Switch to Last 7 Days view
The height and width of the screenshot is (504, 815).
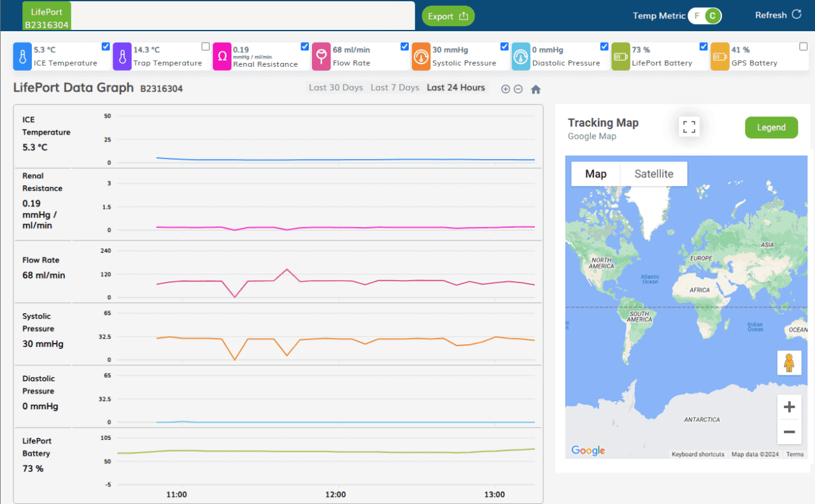pyautogui.click(x=395, y=88)
